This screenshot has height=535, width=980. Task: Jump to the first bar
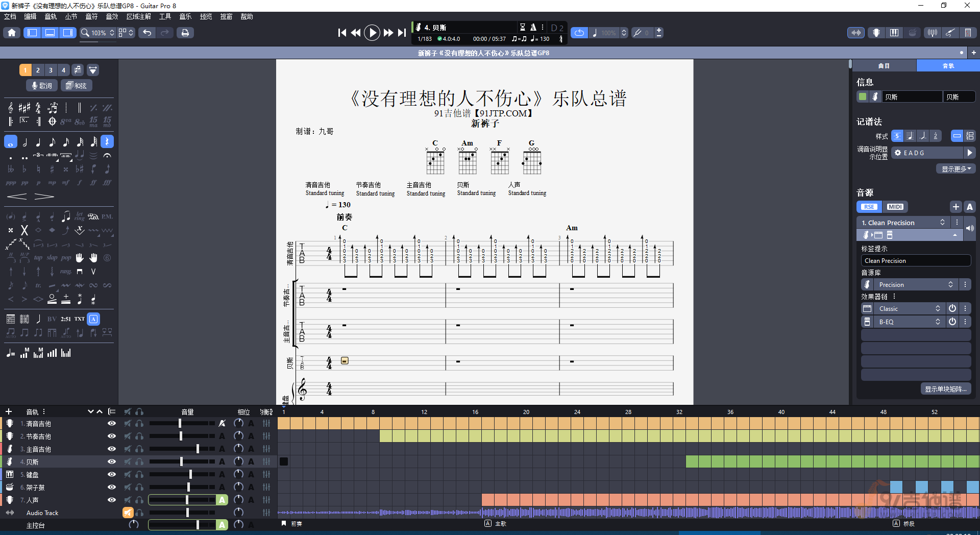[342, 33]
